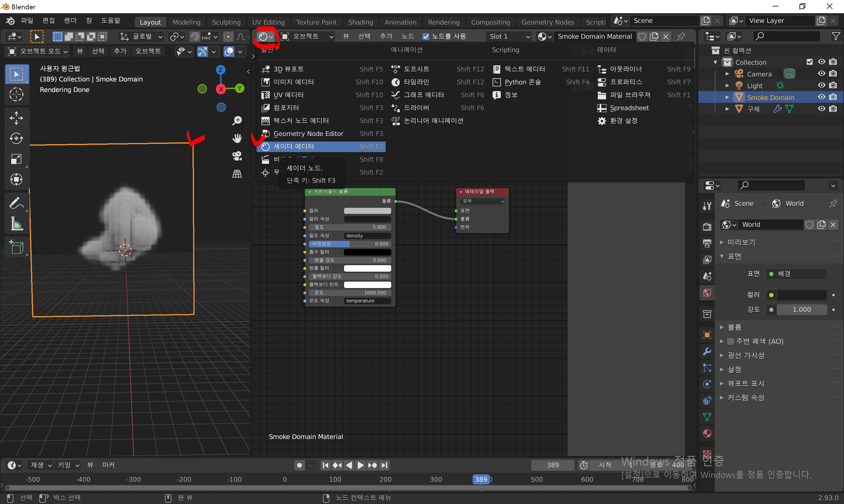Open the View Layer properties tab
This screenshot has width=844, height=504.
click(707, 260)
